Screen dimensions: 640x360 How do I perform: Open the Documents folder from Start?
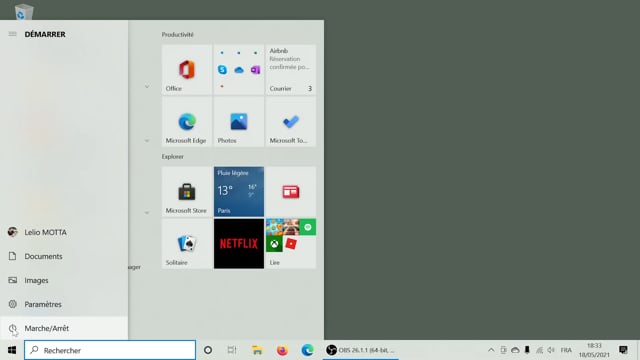coord(64,256)
